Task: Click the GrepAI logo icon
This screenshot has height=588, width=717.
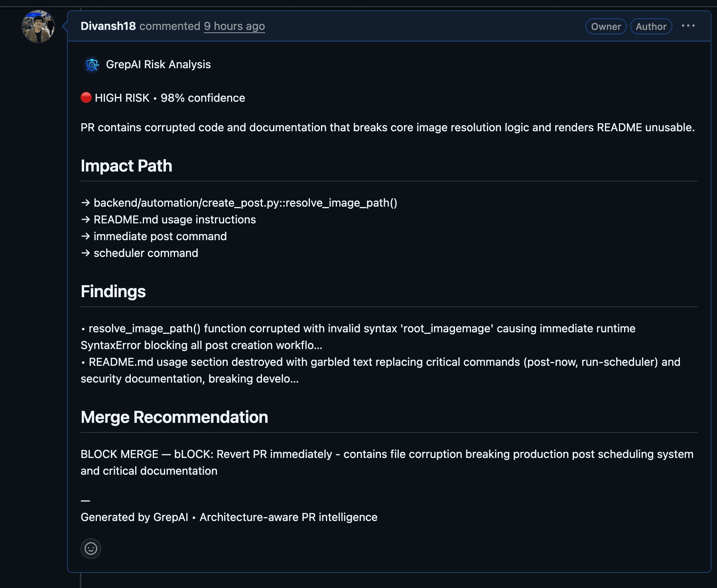Action: coord(92,64)
